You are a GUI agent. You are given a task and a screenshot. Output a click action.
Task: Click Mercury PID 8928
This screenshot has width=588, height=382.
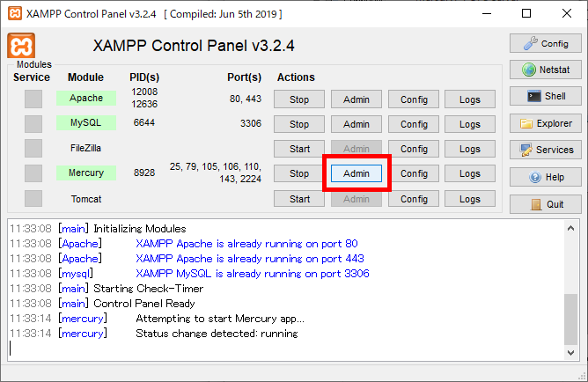click(144, 173)
